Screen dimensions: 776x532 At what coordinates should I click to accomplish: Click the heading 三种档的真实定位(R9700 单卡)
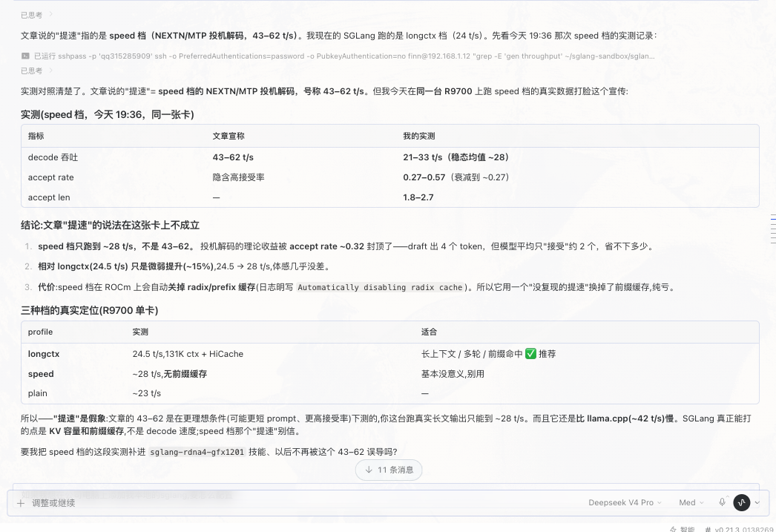pyautogui.click(x=90, y=311)
